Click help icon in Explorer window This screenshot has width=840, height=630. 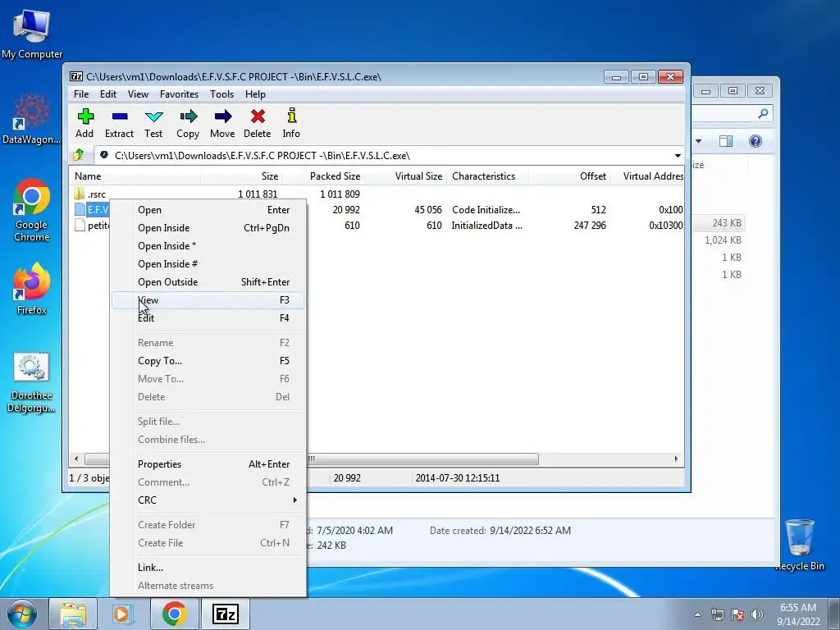(x=756, y=141)
